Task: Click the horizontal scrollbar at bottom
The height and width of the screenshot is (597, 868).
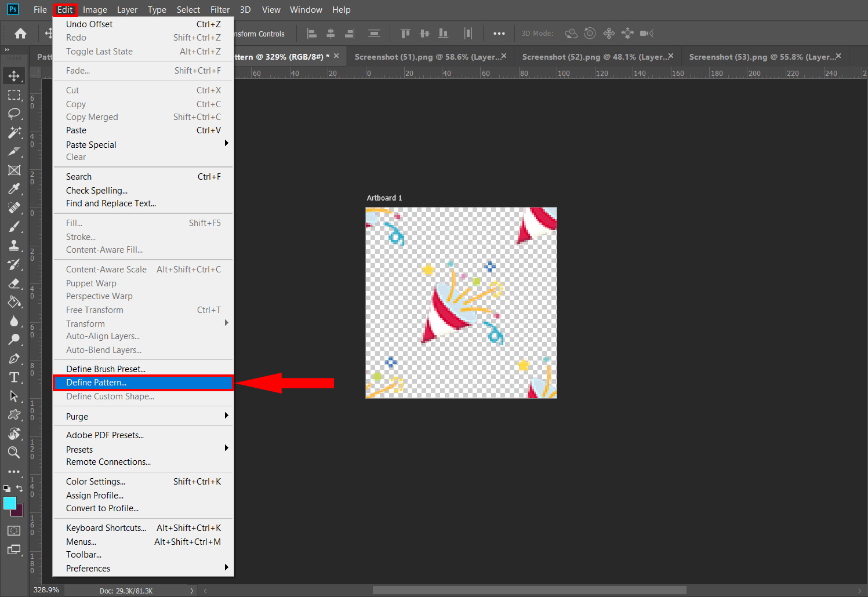Action: point(529,590)
